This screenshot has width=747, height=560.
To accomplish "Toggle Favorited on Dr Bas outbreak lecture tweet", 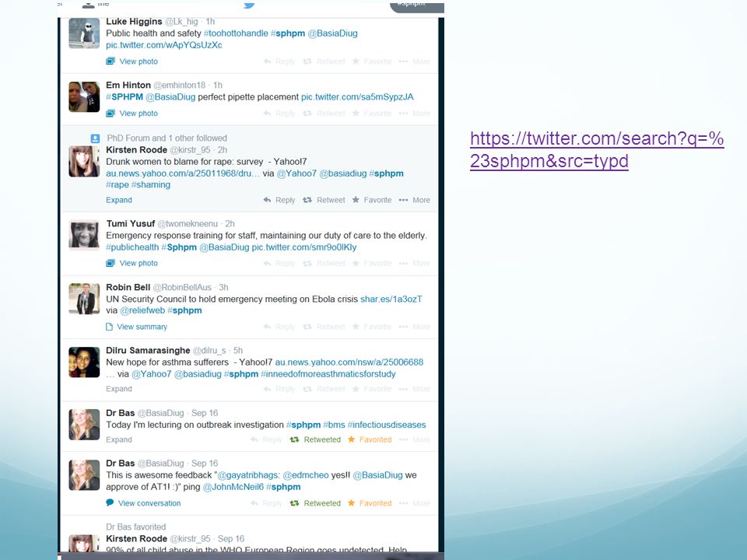I will click(x=370, y=439).
